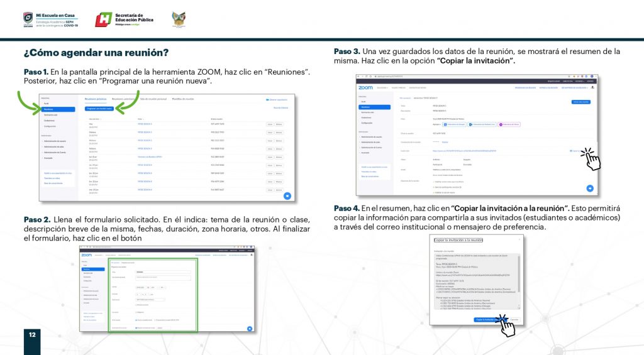Open the user profile icon in Paso 3 screenshot
The height and width of the screenshot is (355, 644).
(x=592, y=87)
